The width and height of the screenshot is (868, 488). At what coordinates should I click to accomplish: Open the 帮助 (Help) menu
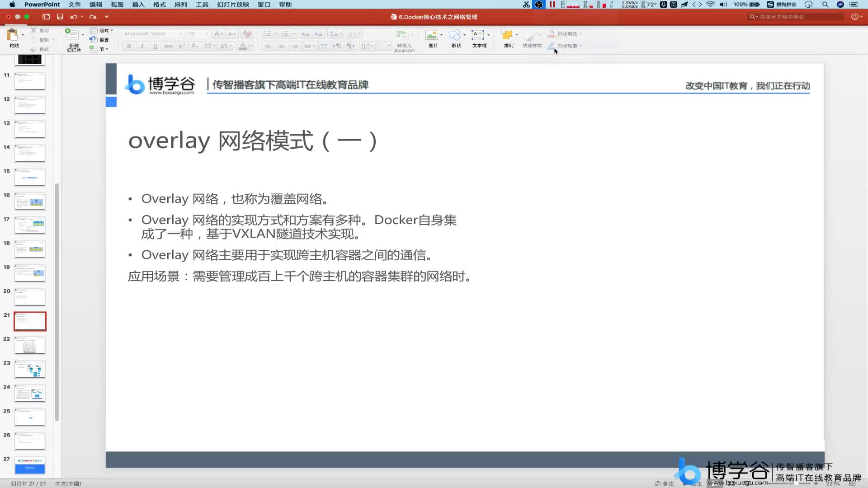(x=285, y=5)
